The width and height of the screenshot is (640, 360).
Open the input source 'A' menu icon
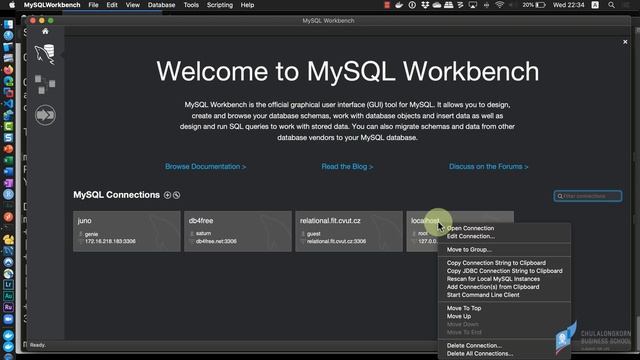click(595, 5)
